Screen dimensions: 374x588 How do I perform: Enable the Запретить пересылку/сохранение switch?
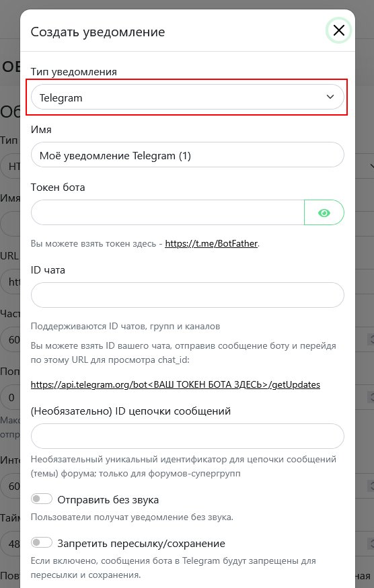click(x=41, y=542)
